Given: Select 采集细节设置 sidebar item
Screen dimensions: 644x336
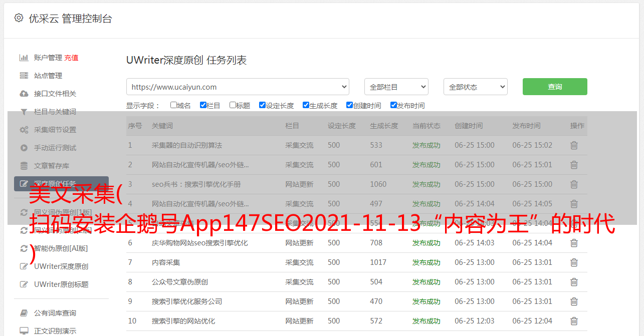Looking at the screenshot, I should [55, 130].
